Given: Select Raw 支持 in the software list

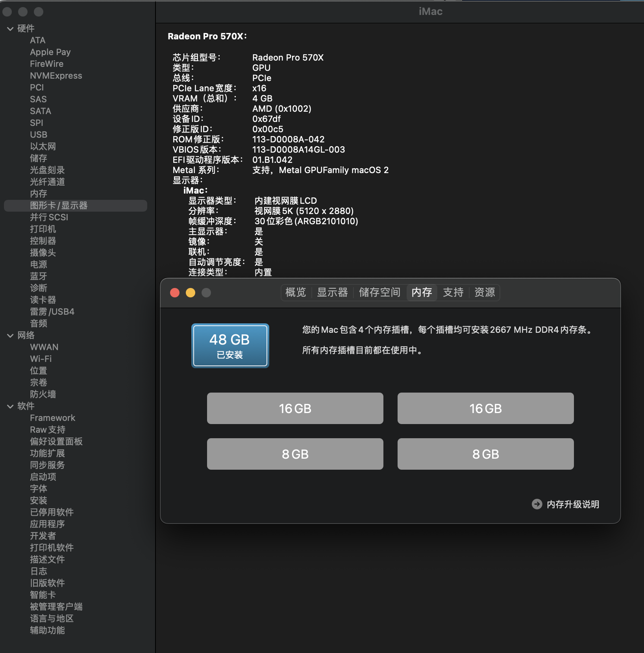Looking at the screenshot, I should [x=48, y=430].
